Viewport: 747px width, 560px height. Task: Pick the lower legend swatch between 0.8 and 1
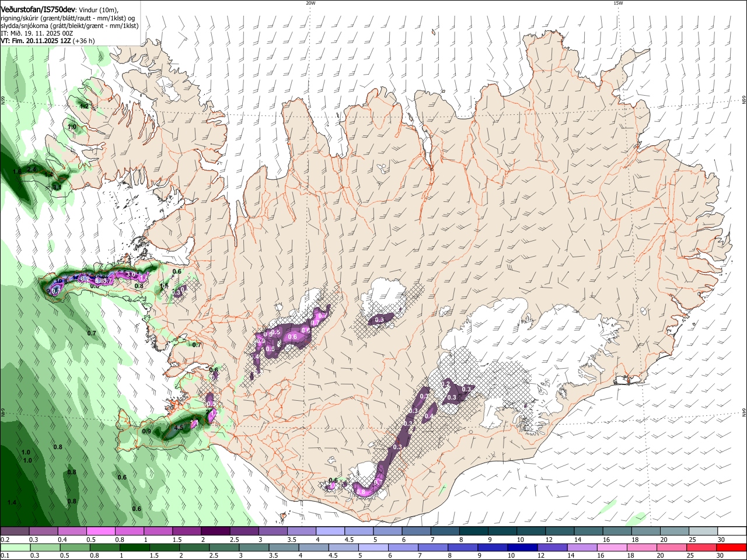tap(104, 547)
